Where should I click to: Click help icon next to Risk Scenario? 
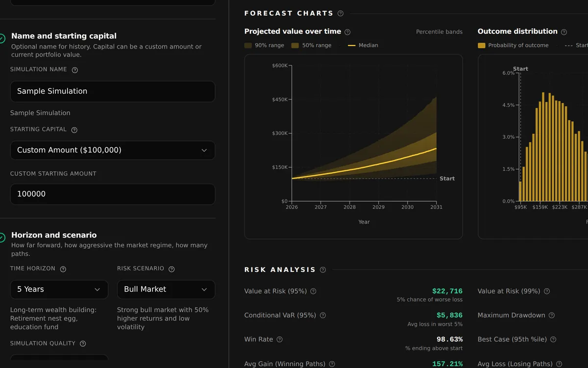click(171, 269)
